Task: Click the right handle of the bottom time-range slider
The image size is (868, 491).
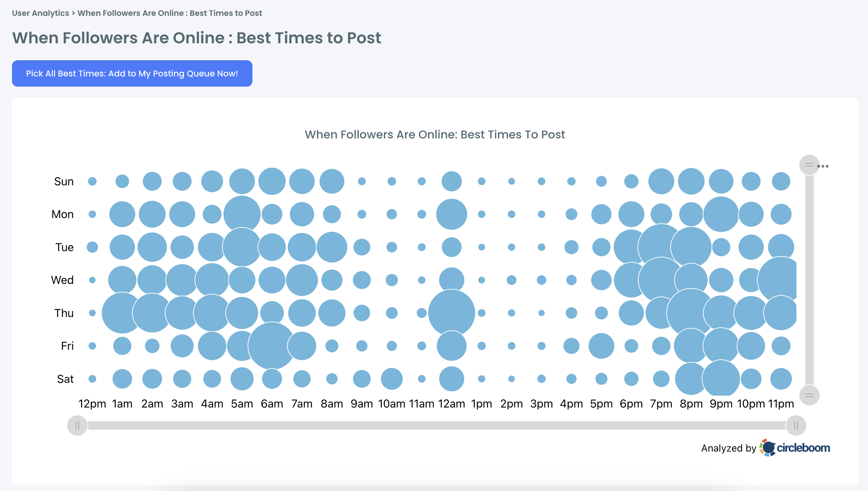Action: click(796, 425)
